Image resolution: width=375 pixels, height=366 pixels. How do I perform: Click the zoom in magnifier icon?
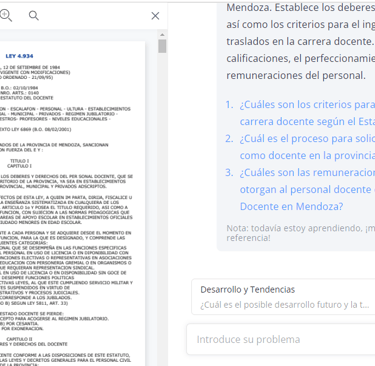6,15
